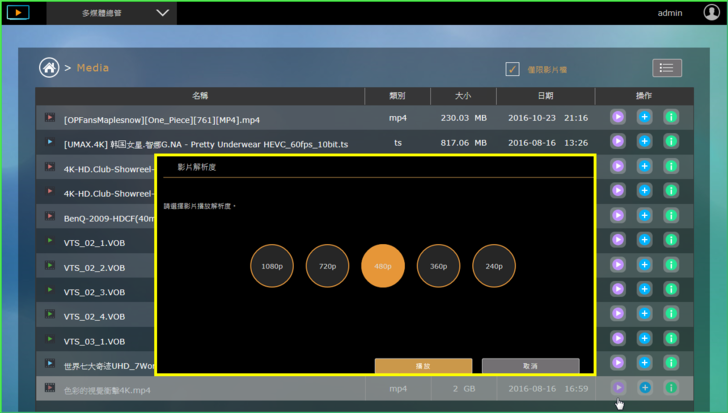Select 1080p playback resolution
This screenshot has width=728, height=413.
272,266
